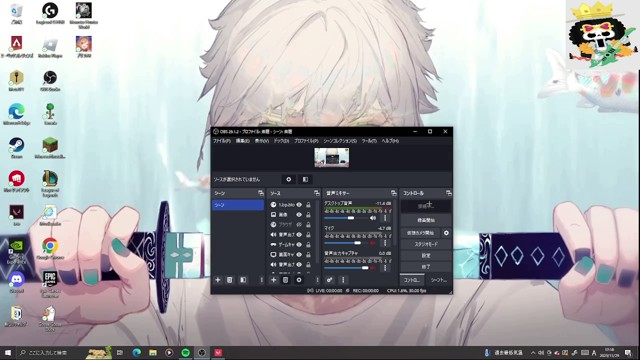Click the filters button in source toolbar

click(305, 179)
